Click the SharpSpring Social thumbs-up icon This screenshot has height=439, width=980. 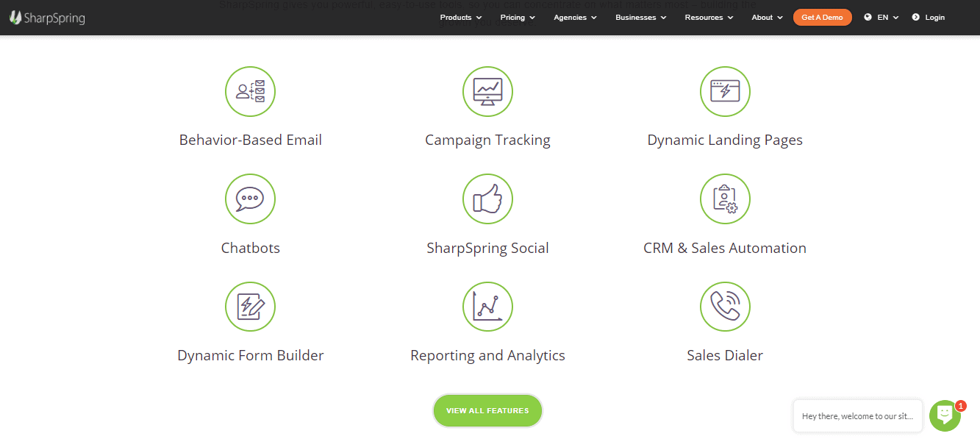tap(487, 199)
